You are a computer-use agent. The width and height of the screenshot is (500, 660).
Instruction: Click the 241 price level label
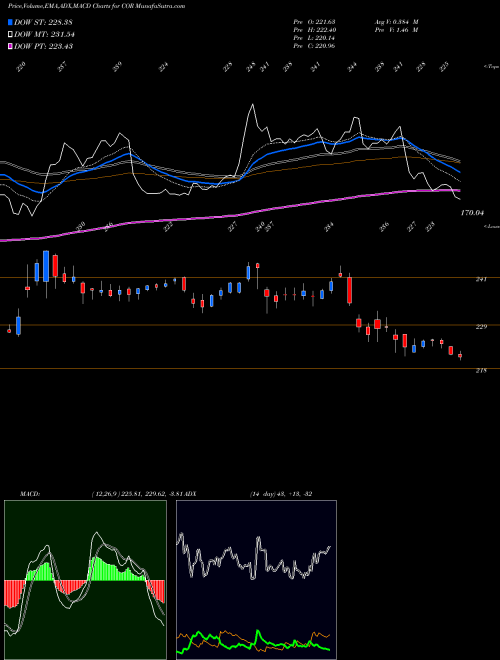[x=481, y=279]
